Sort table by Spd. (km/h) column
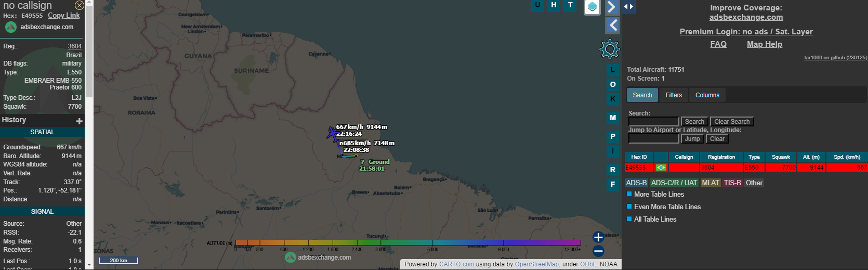The width and height of the screenshot is (868, 270). click(x=847, y=157)
